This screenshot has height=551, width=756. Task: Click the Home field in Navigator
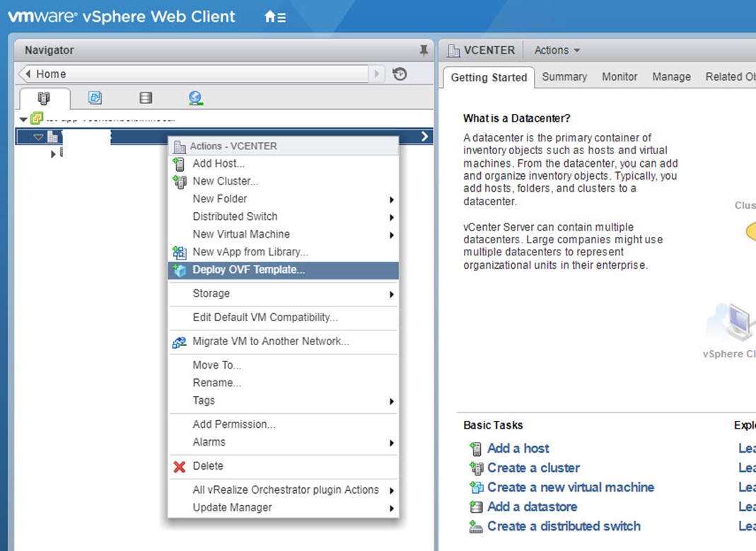coord(193,74)
